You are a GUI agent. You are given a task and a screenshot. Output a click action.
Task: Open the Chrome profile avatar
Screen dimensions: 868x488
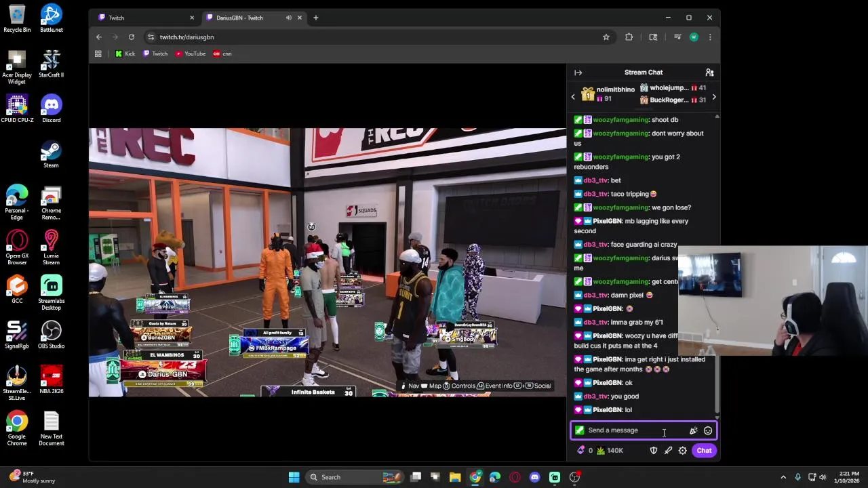pyautogui.click(x=694, y=37)
